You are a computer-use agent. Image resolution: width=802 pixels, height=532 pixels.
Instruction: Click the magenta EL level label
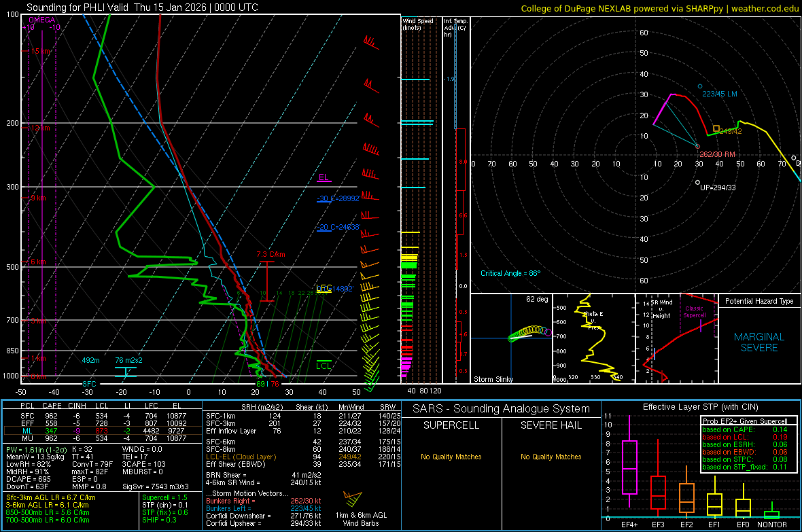point(324,177)
